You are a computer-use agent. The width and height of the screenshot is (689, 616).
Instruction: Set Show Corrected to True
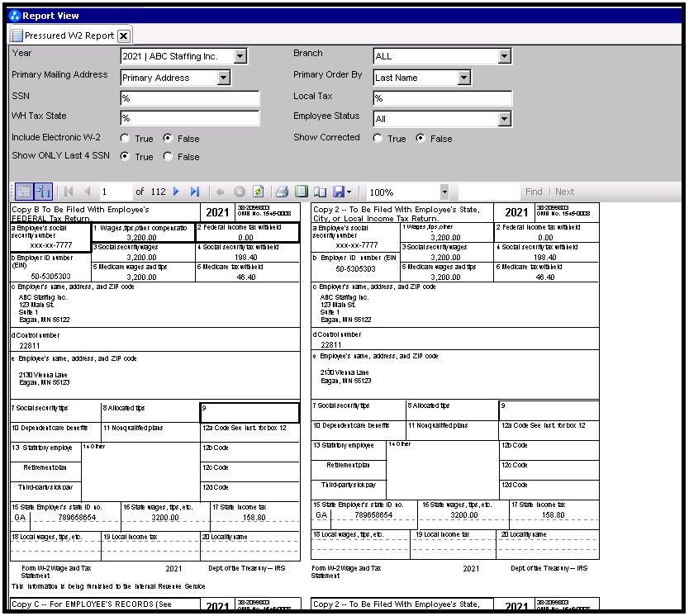[378, 139]
